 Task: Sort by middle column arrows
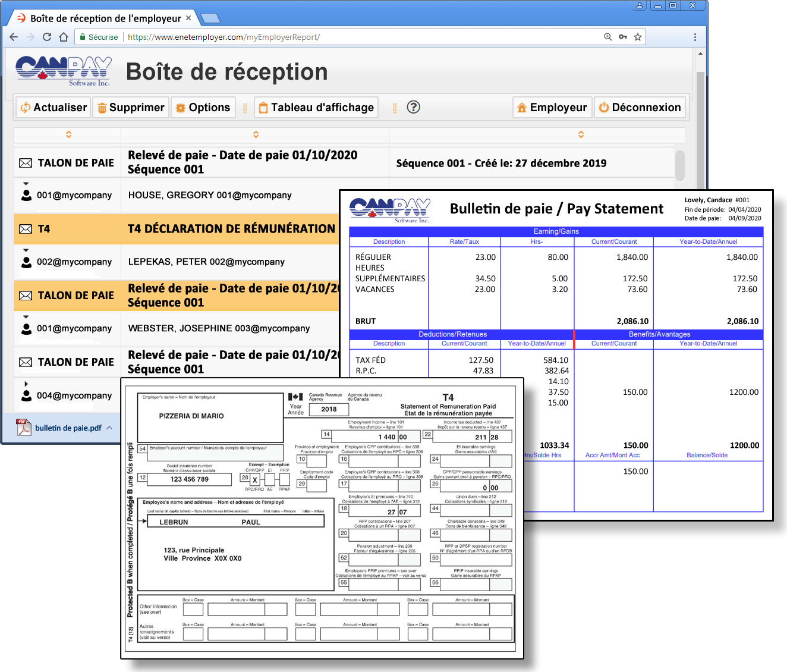(256, 134)
